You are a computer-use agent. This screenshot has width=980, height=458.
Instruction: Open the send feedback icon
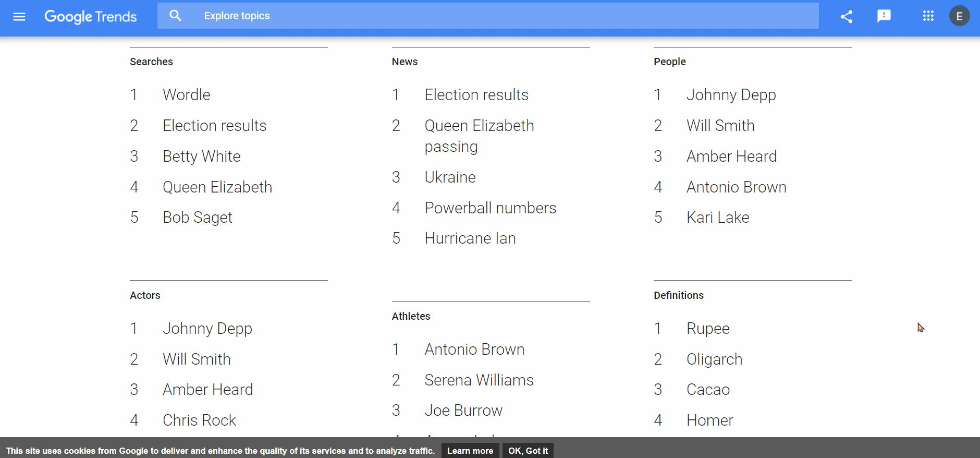point(884,16)
